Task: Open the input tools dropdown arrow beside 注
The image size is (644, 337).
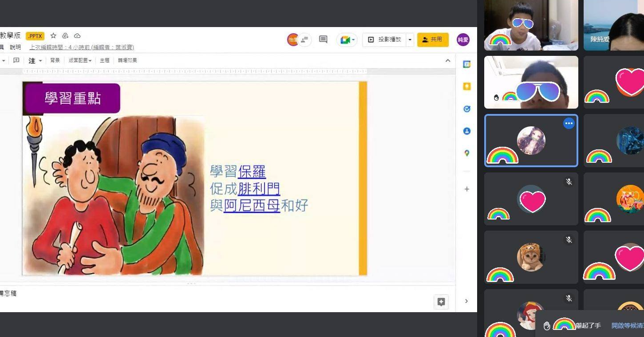Action: (x=40, y=60)
